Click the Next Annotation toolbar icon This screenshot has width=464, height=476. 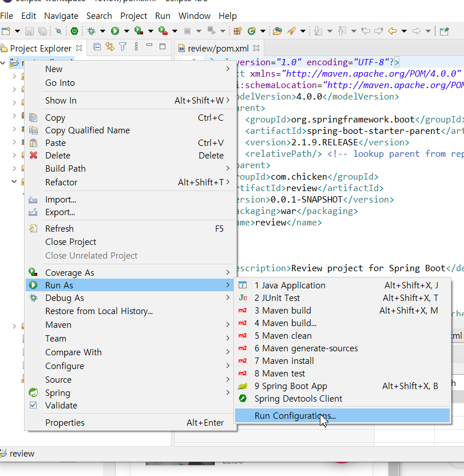318,31
